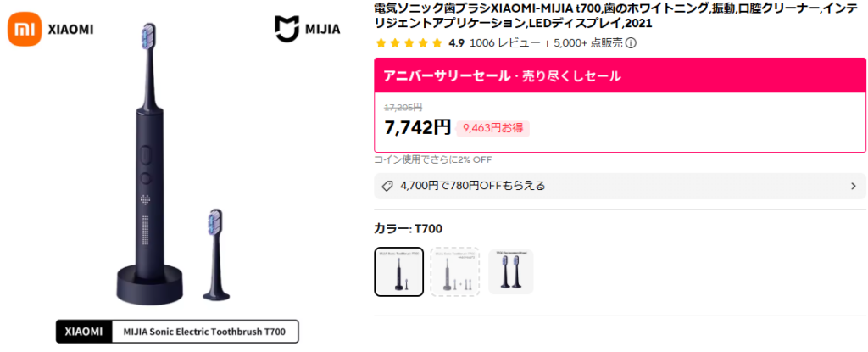Click the 7,742円 sale price
The height and width of the screenshot is (352, 868).
[x=417, y=128]
